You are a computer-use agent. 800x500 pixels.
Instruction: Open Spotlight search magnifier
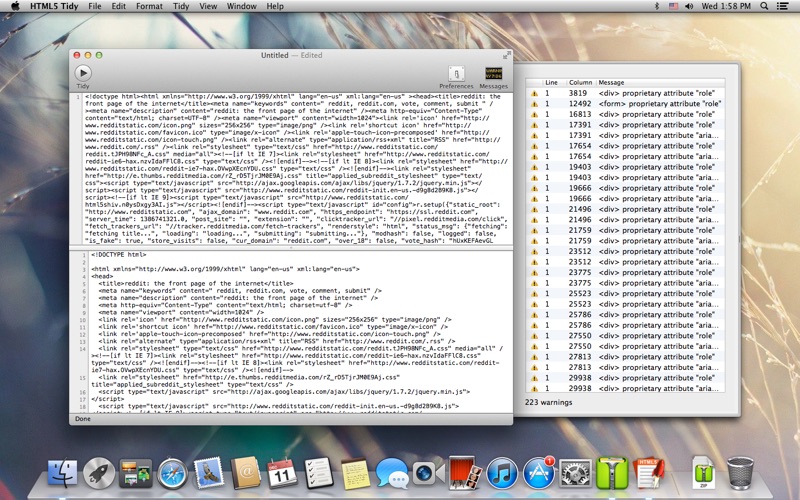[764, 6]
